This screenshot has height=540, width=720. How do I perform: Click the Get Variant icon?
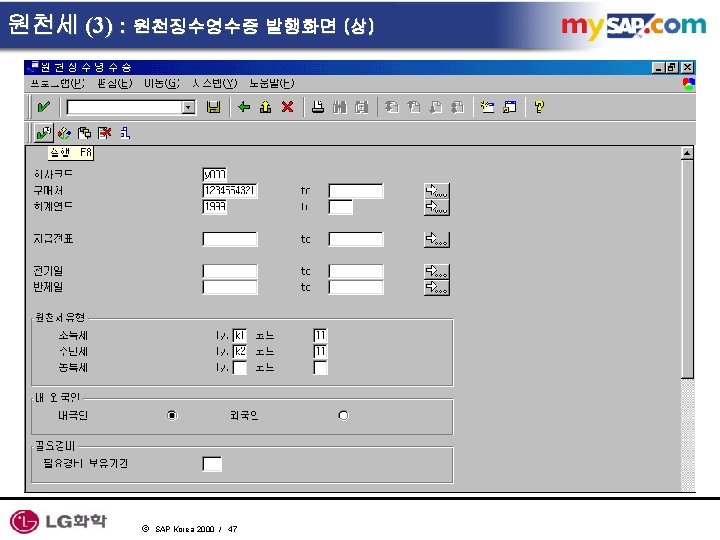pyautogui.click(x=64, y=133)
